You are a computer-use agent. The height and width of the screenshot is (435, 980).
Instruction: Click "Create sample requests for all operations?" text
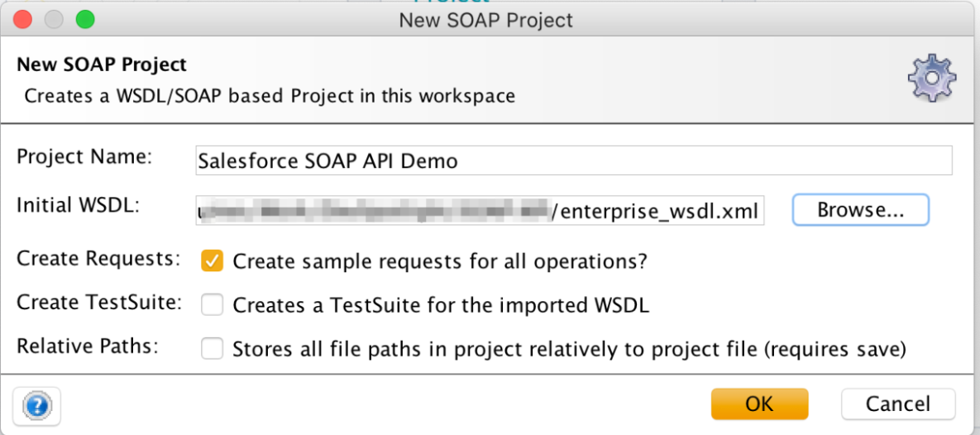tap(439, 261)
